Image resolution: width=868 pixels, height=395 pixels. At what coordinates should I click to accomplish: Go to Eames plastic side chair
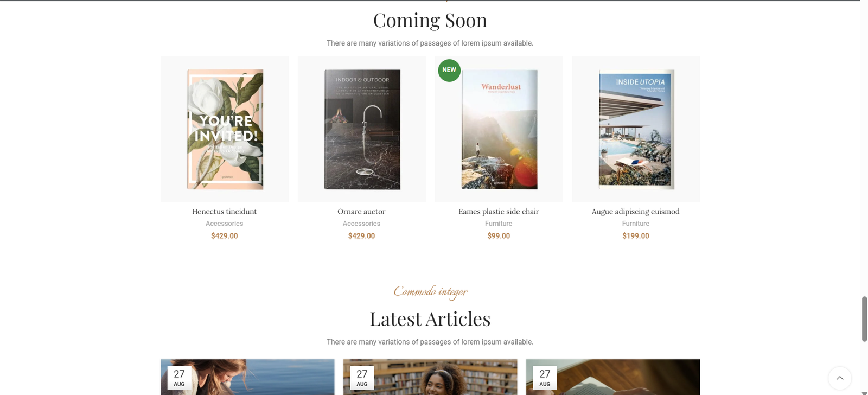click(x=499, y=212)
